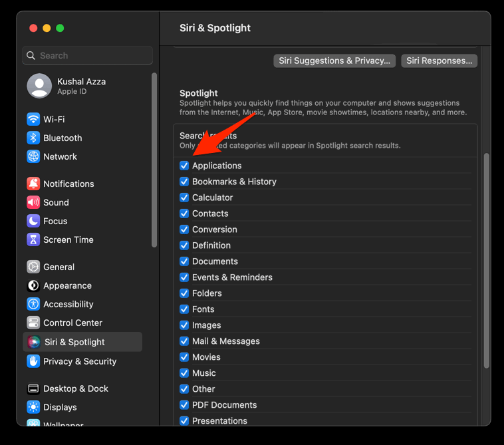Click the Siri & Spotlight icon
The height and width of the screenshot is (445, 504).
[34, 342]
